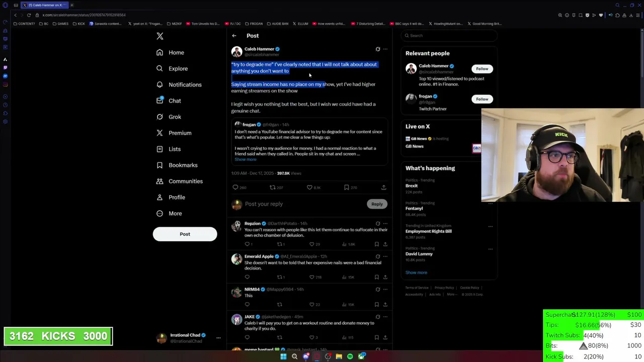Open Irrational Chad account menu dots

click(218, 338)
